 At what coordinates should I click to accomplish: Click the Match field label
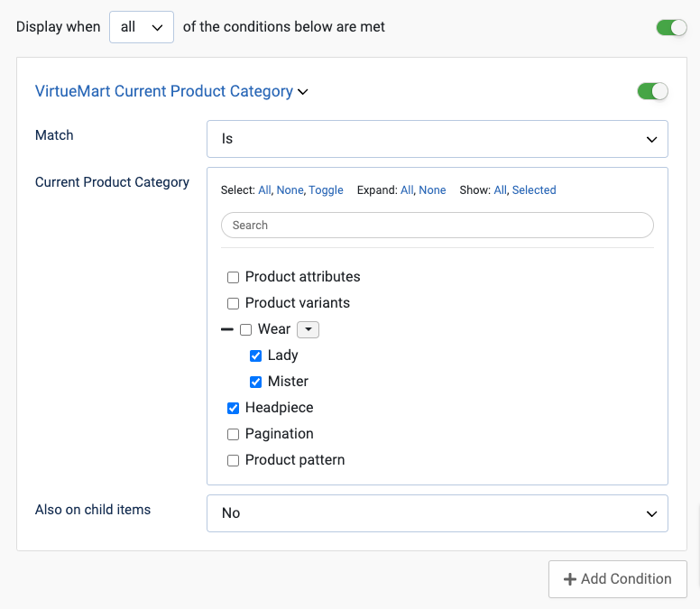click(54, 135)
